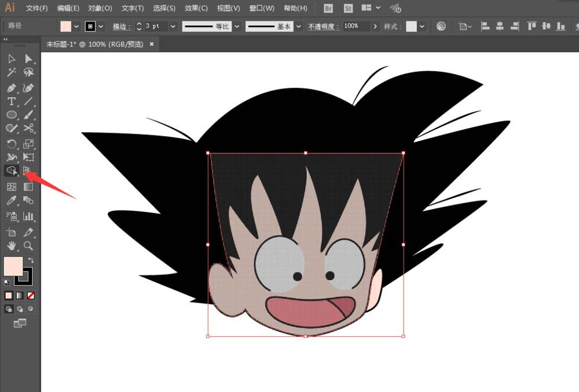Select the Width/Warp tool
The height and width of the screenshot is (392, 579).
12,157
